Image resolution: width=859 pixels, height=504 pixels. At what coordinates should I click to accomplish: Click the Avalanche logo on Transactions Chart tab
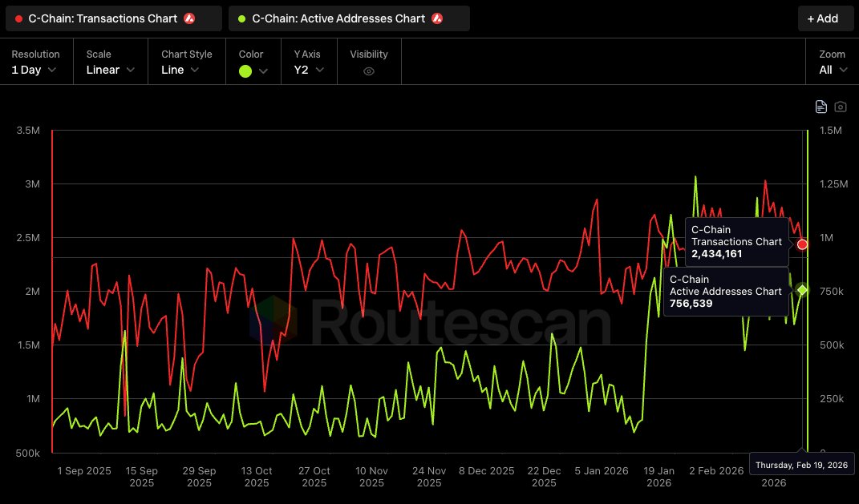pos(189,18)
